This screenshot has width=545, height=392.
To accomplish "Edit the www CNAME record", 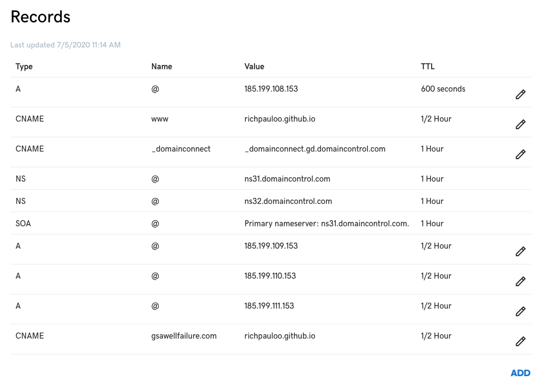I will pyautogui.click(x=520, y=124).
